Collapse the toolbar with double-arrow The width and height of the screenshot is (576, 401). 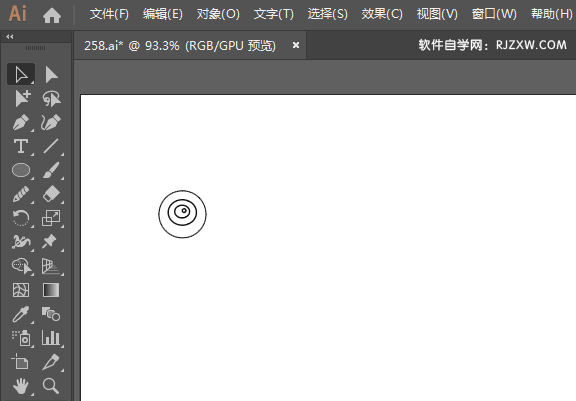[10, 36]
